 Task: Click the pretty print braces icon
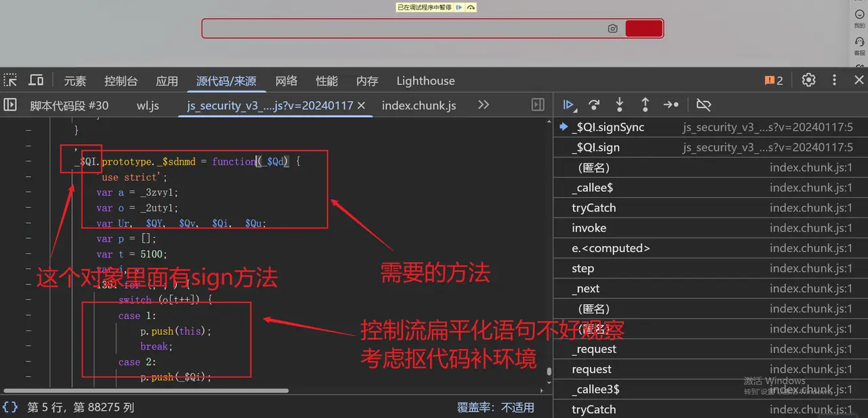(x=10, y=407)
